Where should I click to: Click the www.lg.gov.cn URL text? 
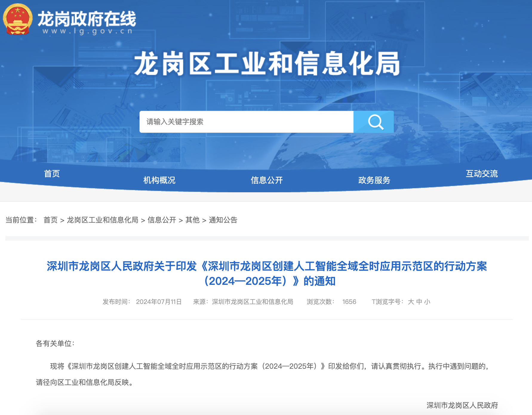tap(87, 31)
